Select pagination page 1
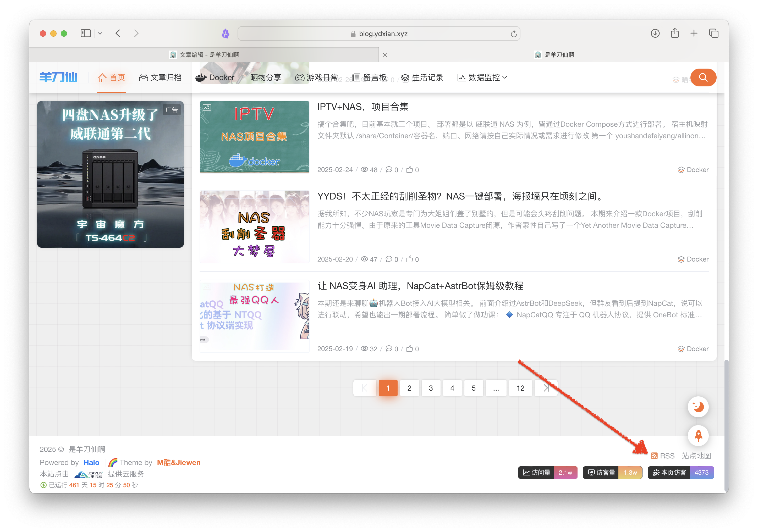 coord(388,388)
